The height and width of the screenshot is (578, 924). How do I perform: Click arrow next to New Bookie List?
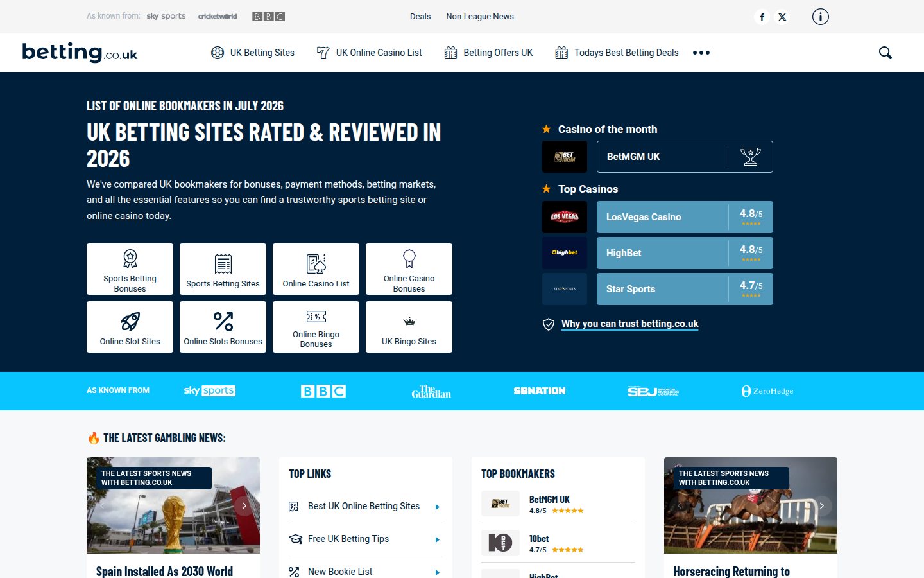438,572
